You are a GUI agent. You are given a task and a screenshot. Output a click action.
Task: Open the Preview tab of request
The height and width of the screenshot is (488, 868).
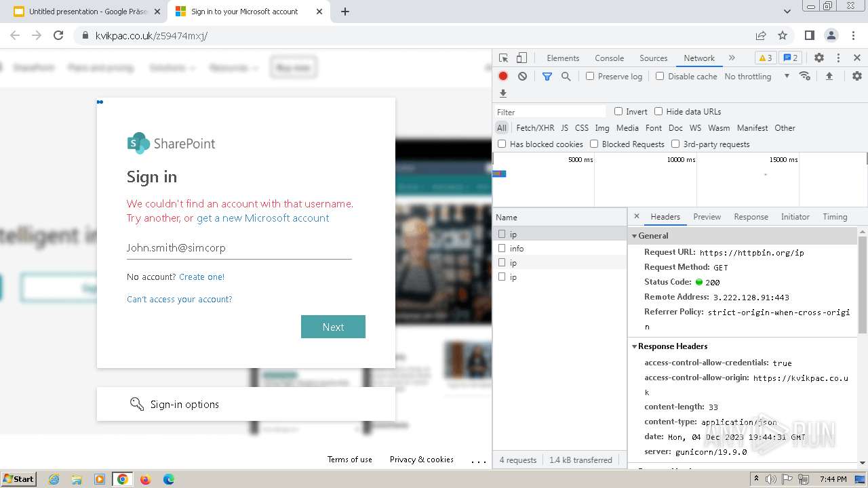point(707,217)
